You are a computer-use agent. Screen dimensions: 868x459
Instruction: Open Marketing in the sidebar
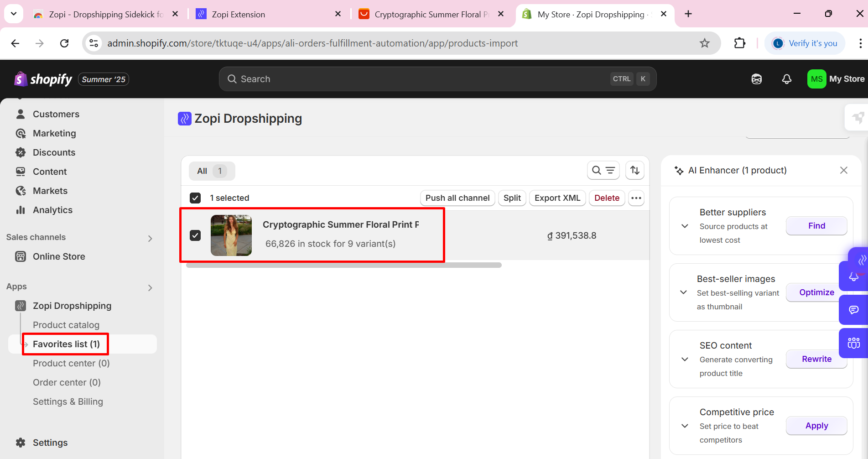pyautogui.click(x=54, y=133)
